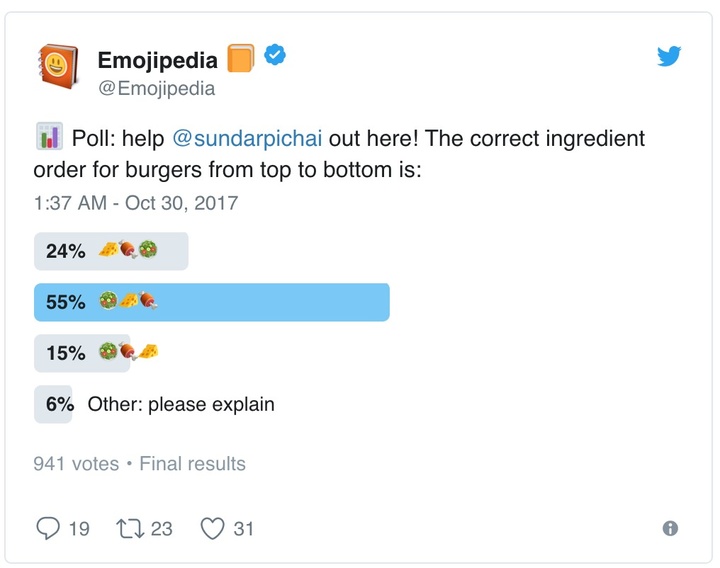The width and height of the screenshot is (720, 568).
Task: Open the reply speech bubble icon
Action: pyautogui.click(x=48, y=528)
